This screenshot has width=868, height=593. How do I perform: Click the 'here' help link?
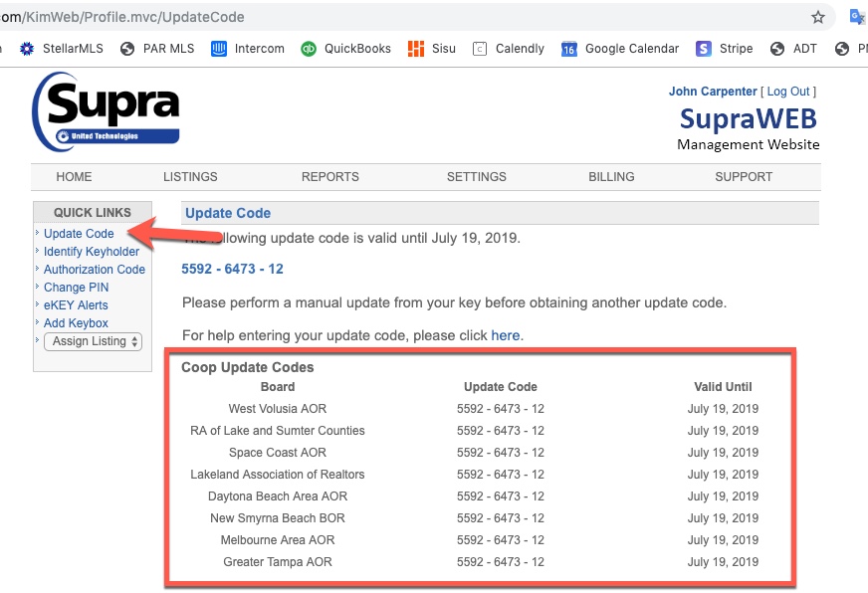click(x=506, y=335)
